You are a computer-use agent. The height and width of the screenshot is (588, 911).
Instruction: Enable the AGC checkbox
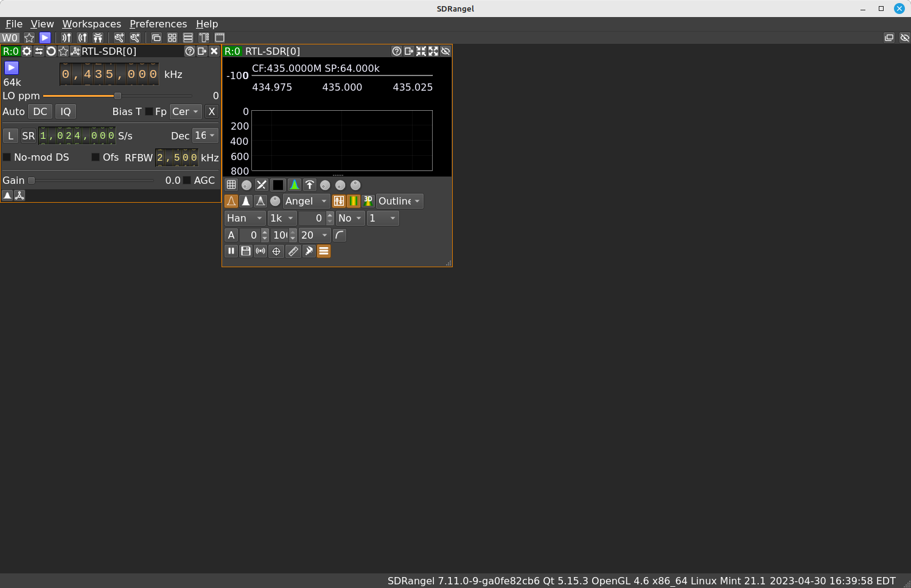[187, 180]
